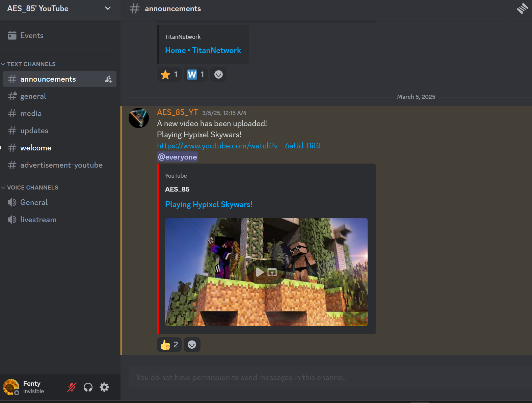Toggle the W reaction

[x=196, y=75]
